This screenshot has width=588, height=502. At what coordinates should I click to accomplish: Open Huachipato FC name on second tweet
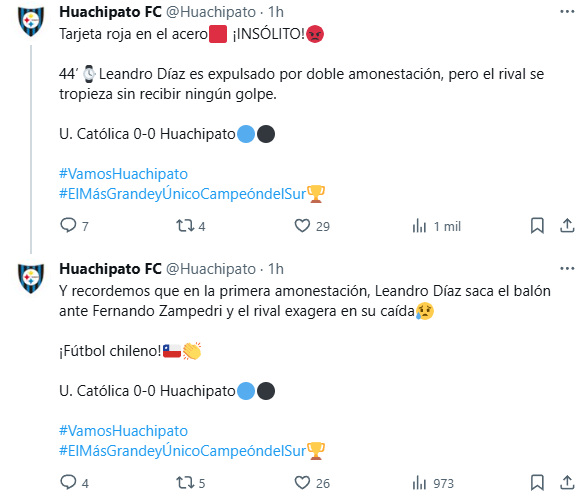110,269
